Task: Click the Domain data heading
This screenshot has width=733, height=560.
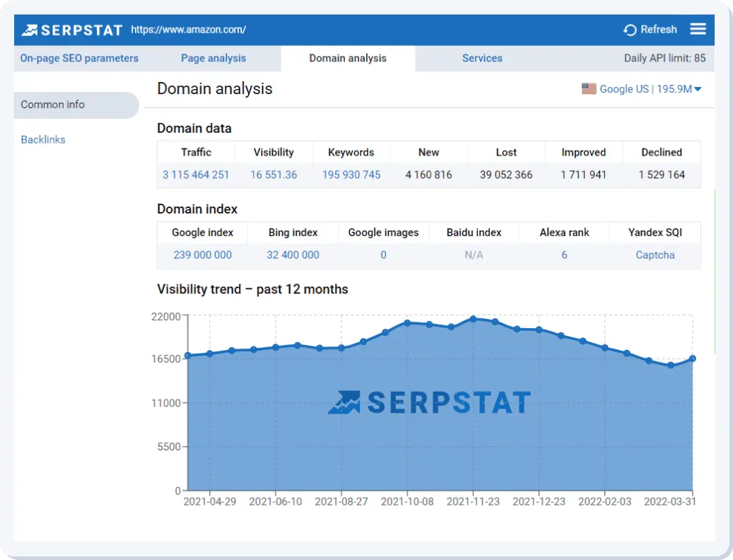Action: pos(194,129)
